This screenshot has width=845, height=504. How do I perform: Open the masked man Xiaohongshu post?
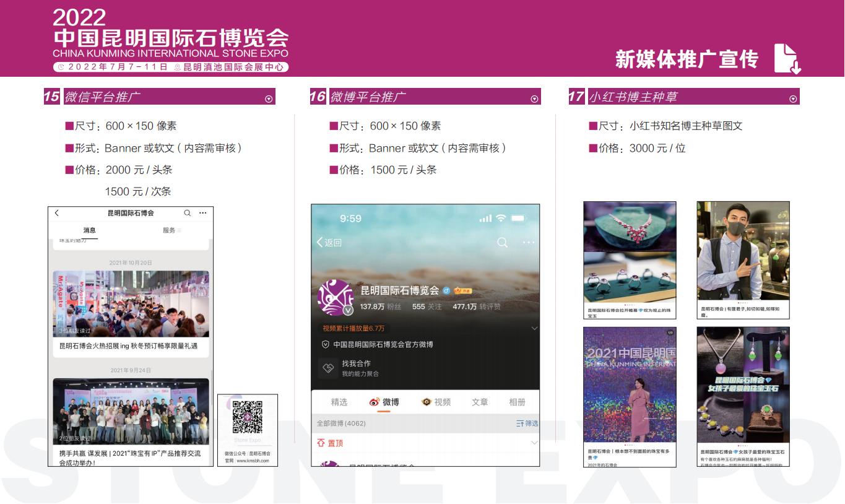click(743, 260)
